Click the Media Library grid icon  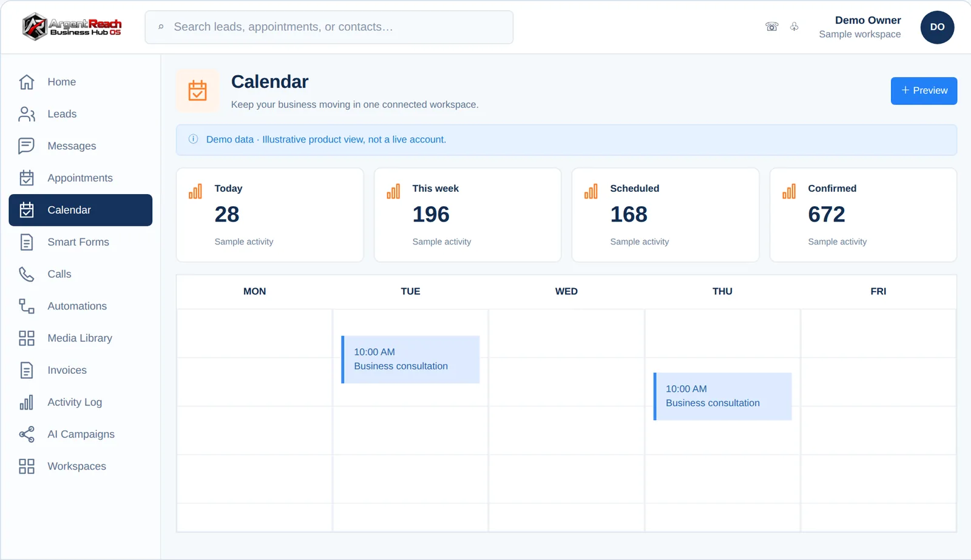pos(27,338)
